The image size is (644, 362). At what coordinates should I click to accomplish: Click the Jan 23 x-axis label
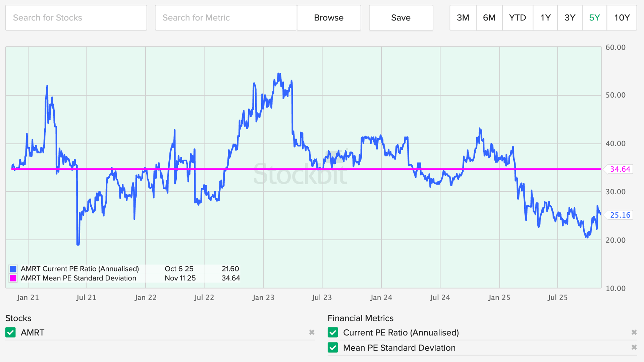[x=263, y=298]
